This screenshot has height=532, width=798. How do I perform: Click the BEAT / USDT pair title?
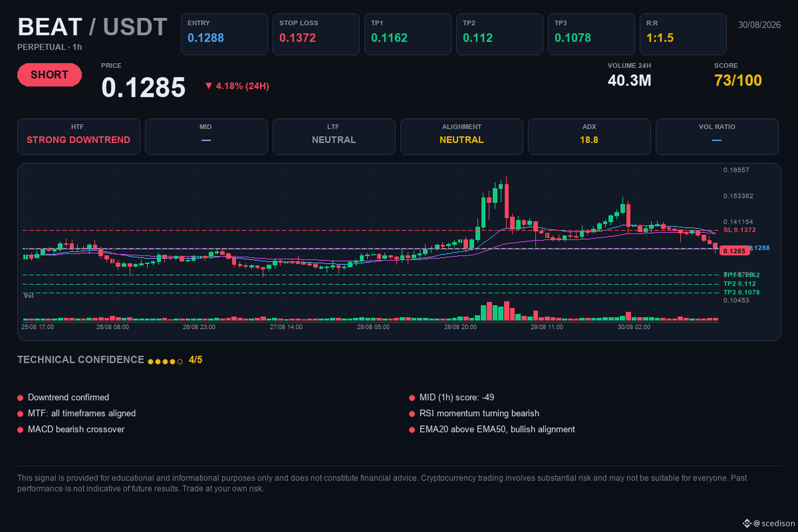[x=92, y=27]
